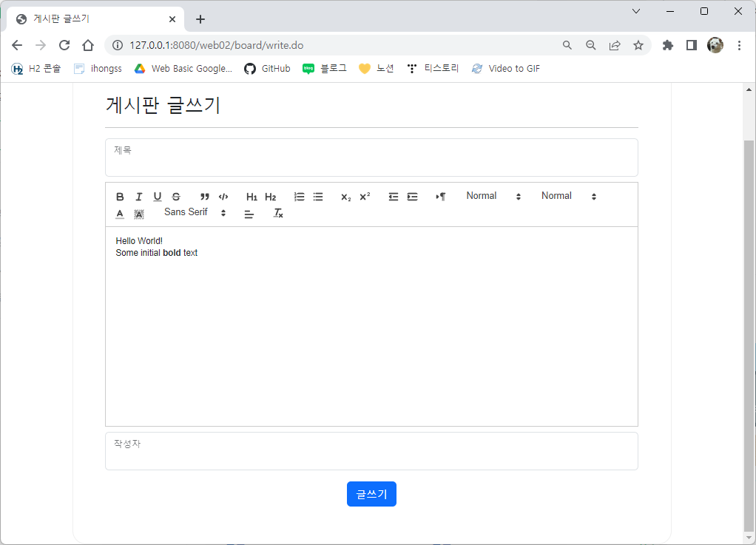Click the zoom magnifier icon in address bar
756x545 pixels.
[x=590, y=45]
